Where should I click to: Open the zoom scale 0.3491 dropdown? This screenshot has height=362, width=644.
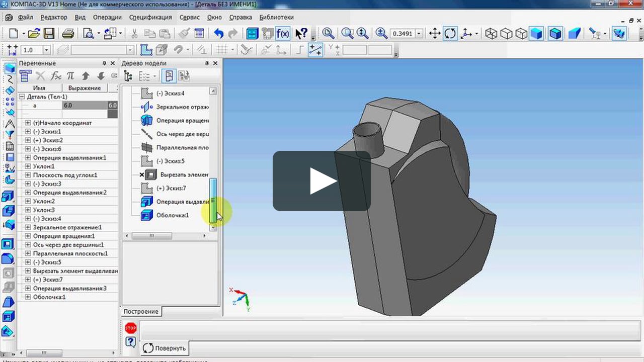(419, 34)
